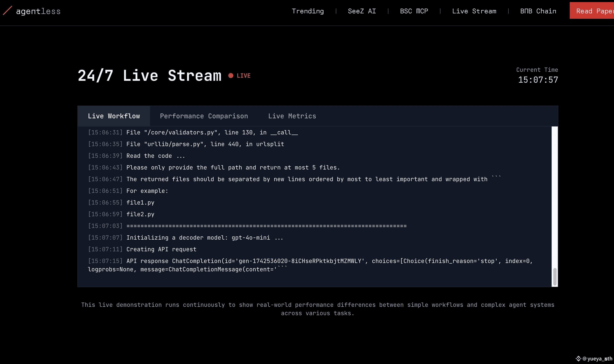Click log line 'The returned files should be separated'
This screenshot has width=614, height=364.
294,179
